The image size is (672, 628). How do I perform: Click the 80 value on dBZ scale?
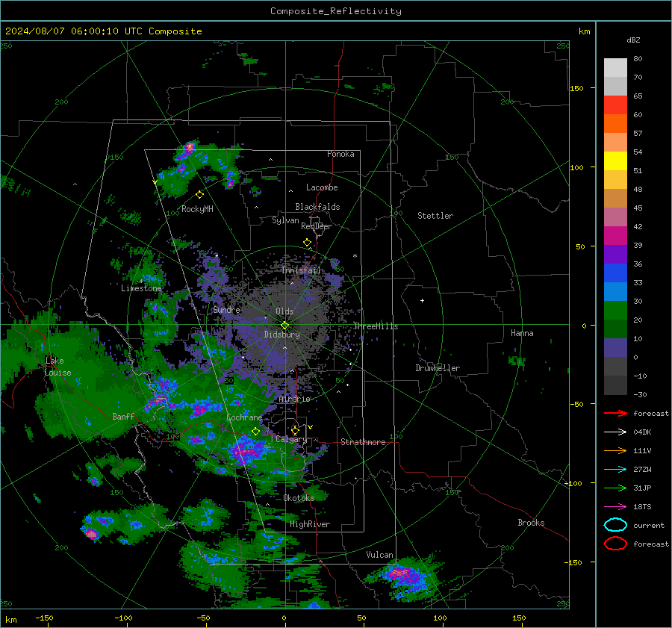click(x=638, y=59)
